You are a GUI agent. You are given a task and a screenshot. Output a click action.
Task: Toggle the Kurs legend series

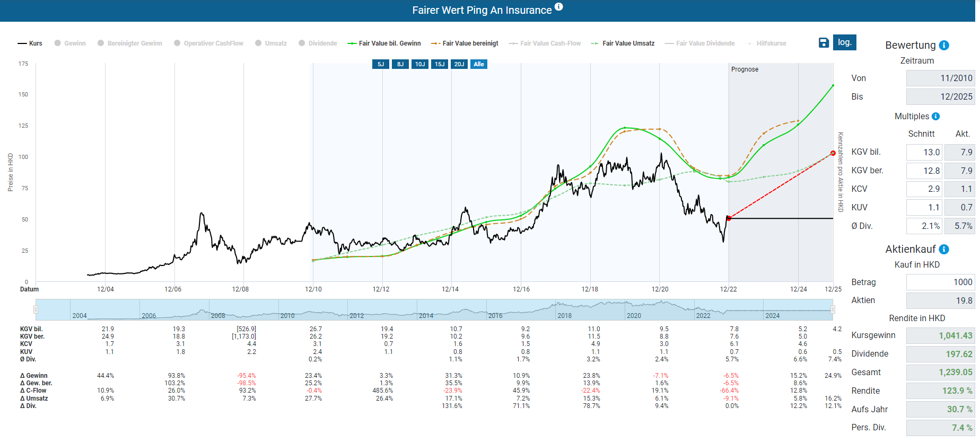click(30, 43)
